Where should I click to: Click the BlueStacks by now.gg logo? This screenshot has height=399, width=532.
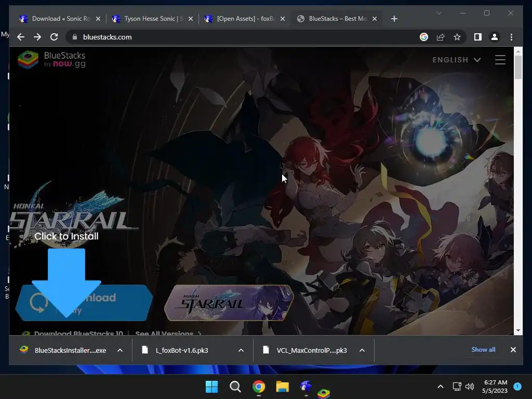[x=51, y=59]
